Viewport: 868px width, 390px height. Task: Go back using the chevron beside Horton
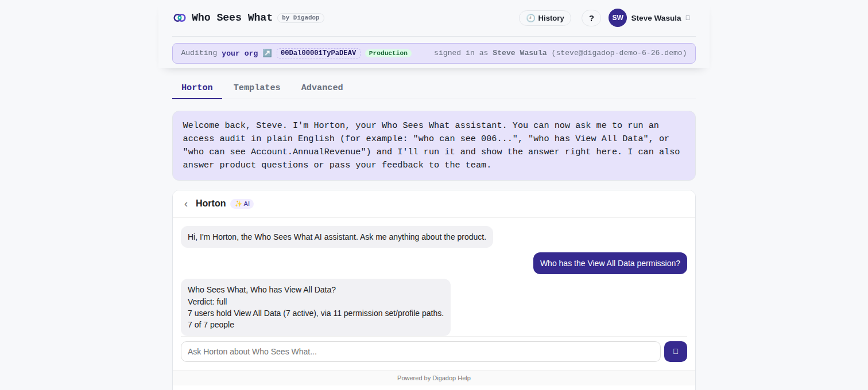click(186, 204)
